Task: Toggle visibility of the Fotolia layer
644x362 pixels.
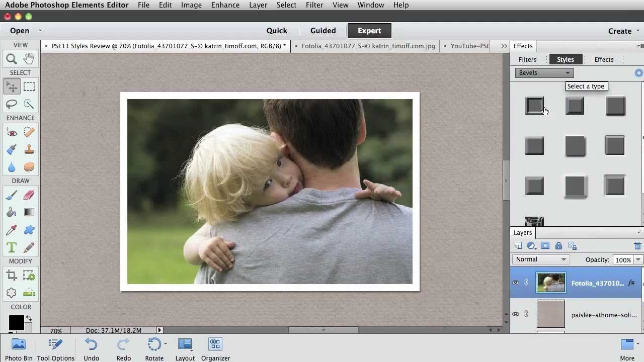Action: [516, 283]
